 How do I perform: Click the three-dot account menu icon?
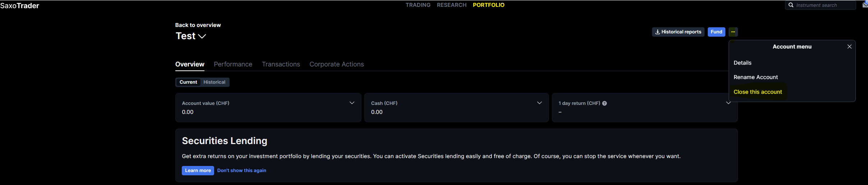733,32
